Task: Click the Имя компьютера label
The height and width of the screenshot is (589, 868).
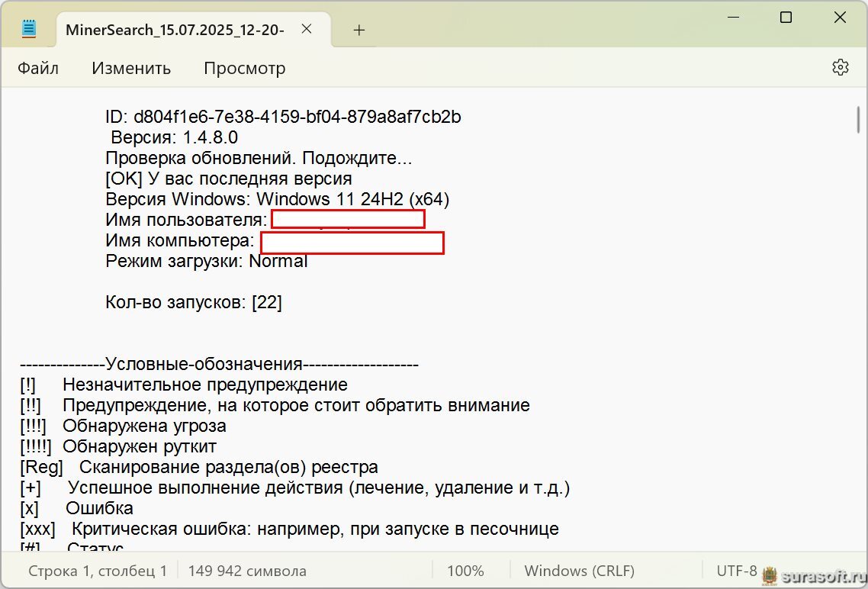Action: click(180, 241)
